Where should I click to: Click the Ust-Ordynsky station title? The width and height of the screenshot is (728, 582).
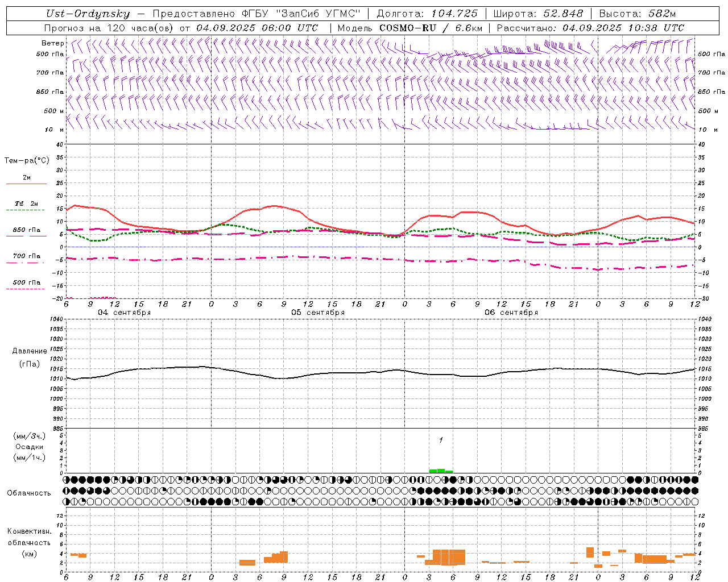click(x=88, y=14)
